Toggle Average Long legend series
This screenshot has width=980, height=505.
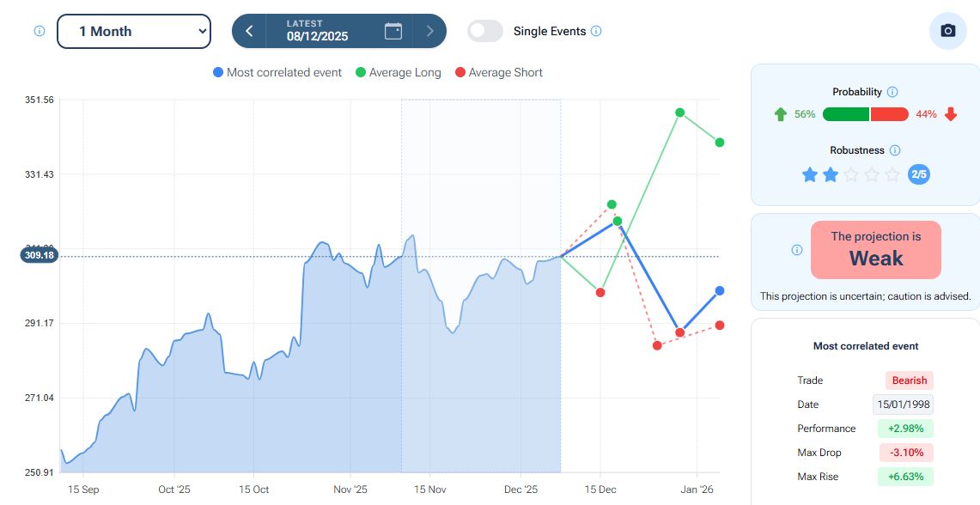[x=397, y=73]
